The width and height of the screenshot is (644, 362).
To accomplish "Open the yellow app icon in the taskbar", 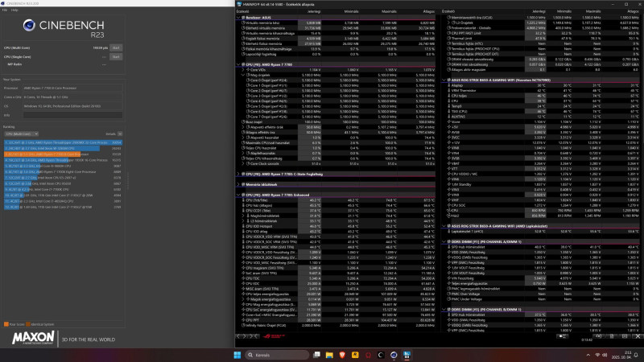I will pyautogui.click(x=355, y=355).
